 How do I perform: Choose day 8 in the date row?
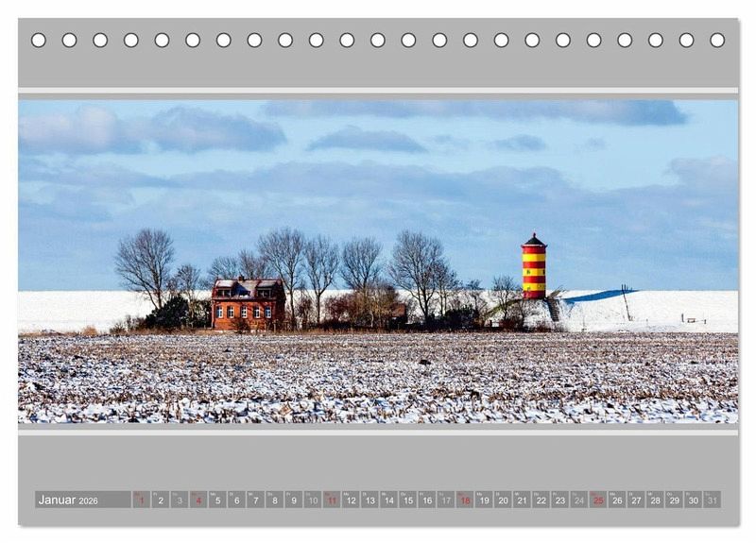pyautogui.click(x=275, y=500)
